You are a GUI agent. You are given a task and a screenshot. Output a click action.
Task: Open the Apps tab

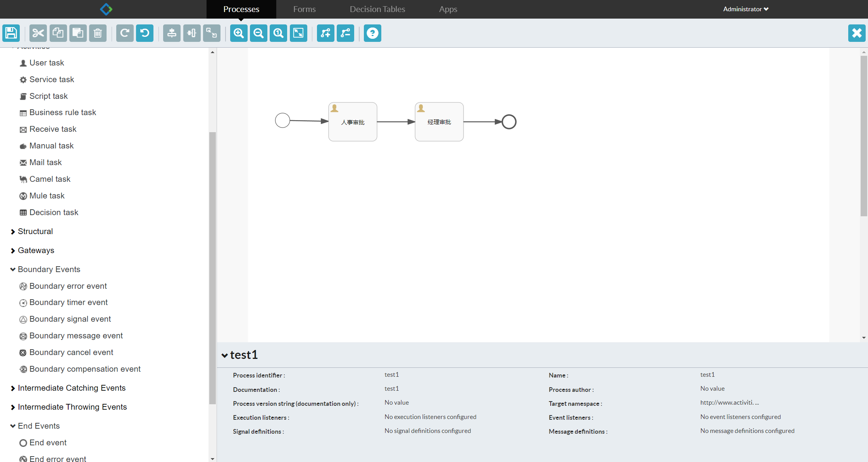[448, 9]
